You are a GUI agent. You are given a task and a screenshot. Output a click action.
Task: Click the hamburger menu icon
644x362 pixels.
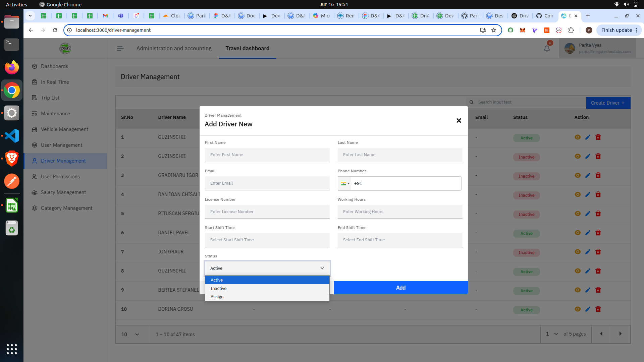coord(120,49)
